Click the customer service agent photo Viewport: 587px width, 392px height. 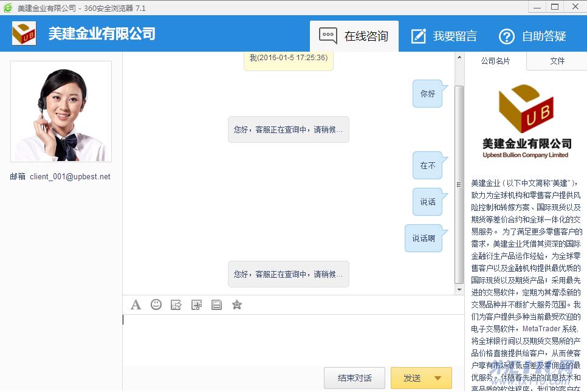(61, 112)
